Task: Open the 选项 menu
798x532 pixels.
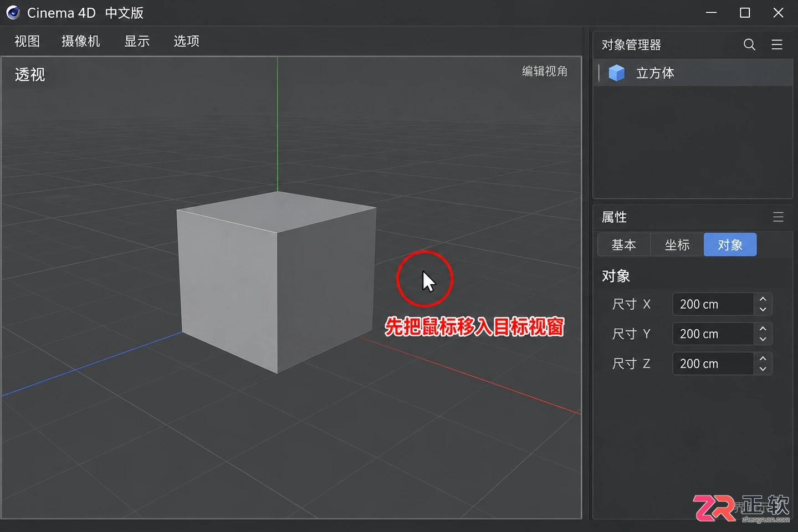Action: (x=186, y=41)
